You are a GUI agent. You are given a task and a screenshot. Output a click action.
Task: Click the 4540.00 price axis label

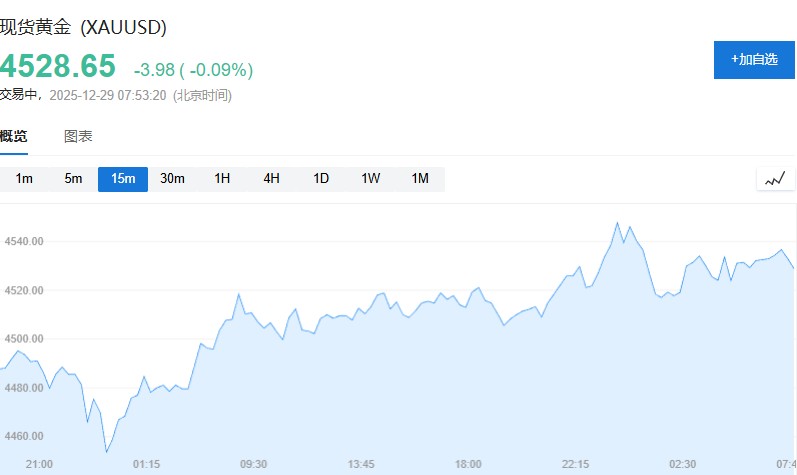pos(24,241)
